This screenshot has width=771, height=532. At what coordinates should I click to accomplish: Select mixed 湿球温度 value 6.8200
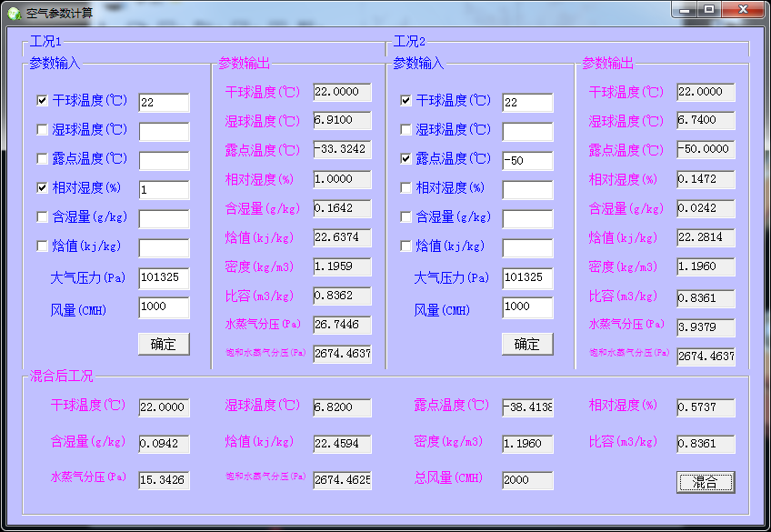(x=342, y=407)
